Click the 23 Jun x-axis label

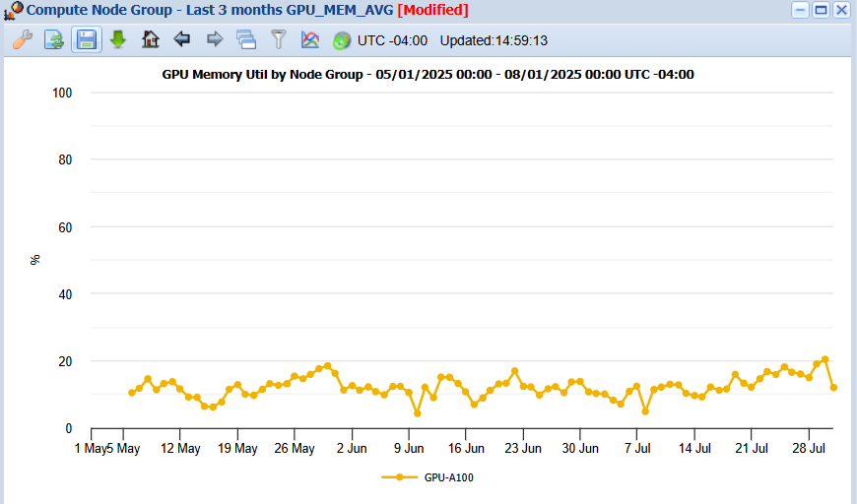click(523, 448)
